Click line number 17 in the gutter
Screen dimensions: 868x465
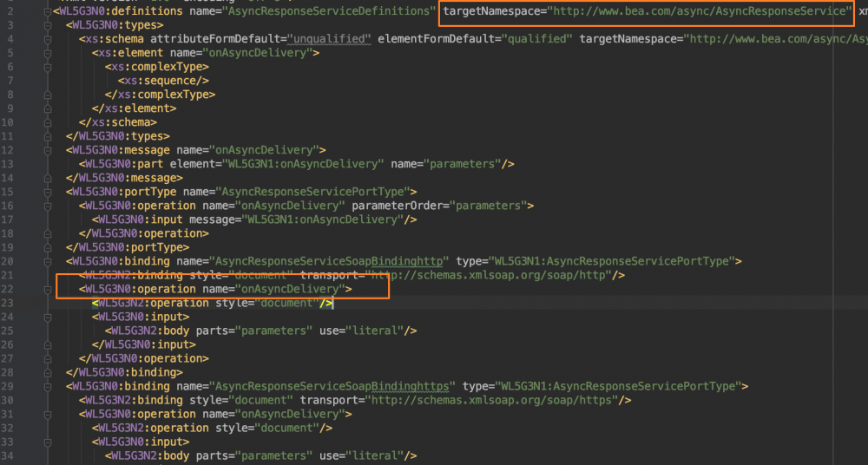tap(7, 219)
